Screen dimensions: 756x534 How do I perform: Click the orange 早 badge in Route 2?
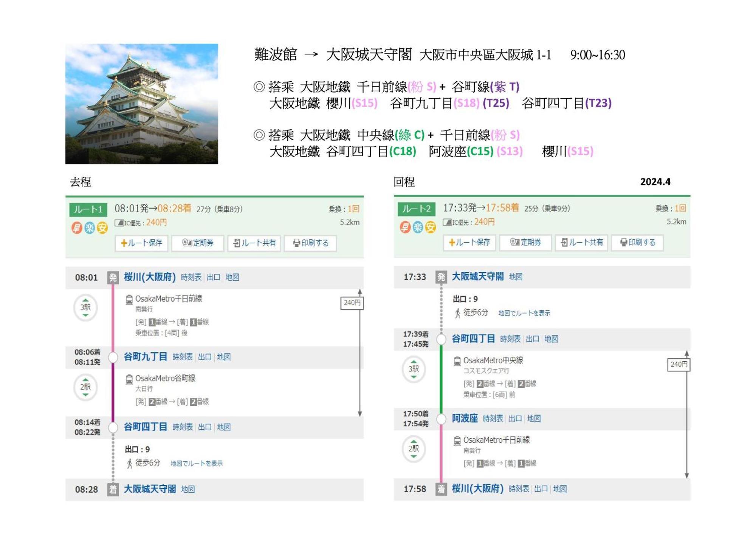(x=405, y=227)
